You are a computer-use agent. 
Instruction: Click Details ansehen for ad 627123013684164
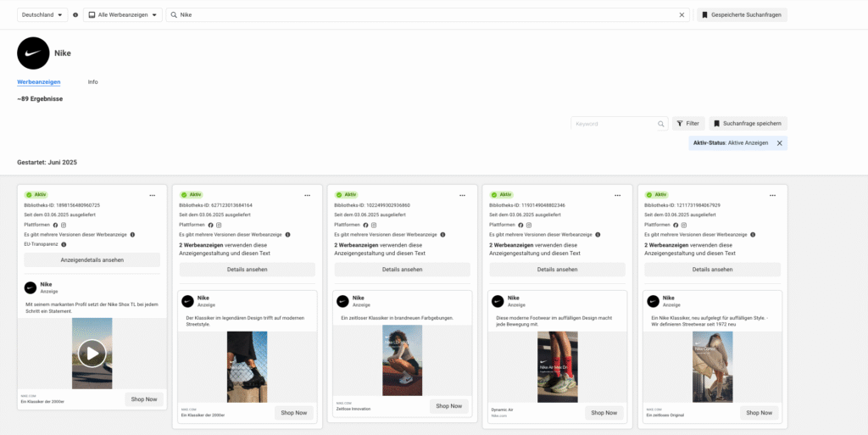point(247,270)
